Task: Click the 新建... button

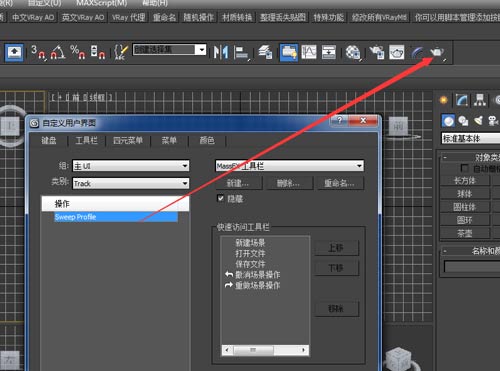Action: (238, 183)
